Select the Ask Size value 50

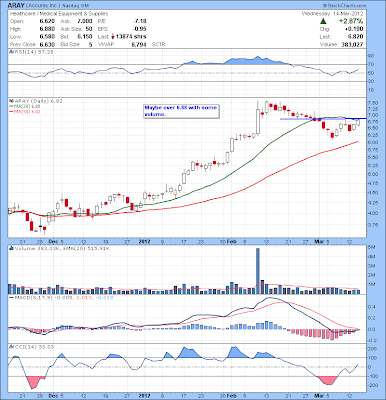coord(89,29)
